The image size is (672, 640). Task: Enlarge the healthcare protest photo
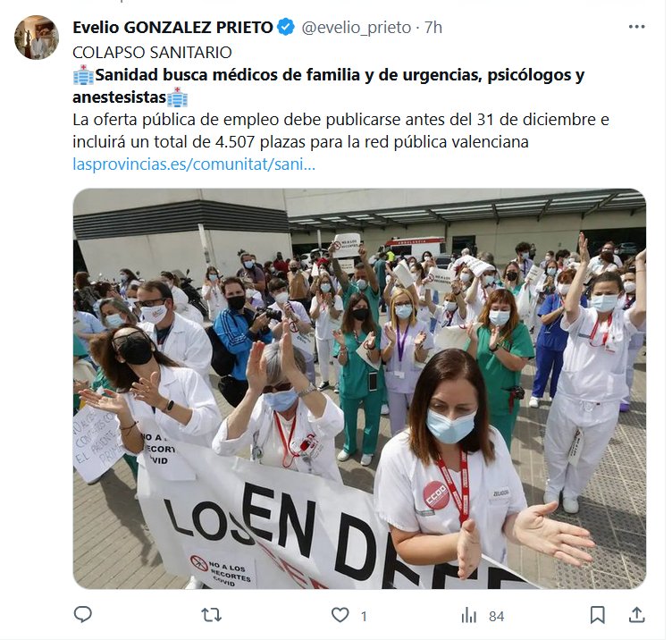pyautogui.click(x=359, y=389)
